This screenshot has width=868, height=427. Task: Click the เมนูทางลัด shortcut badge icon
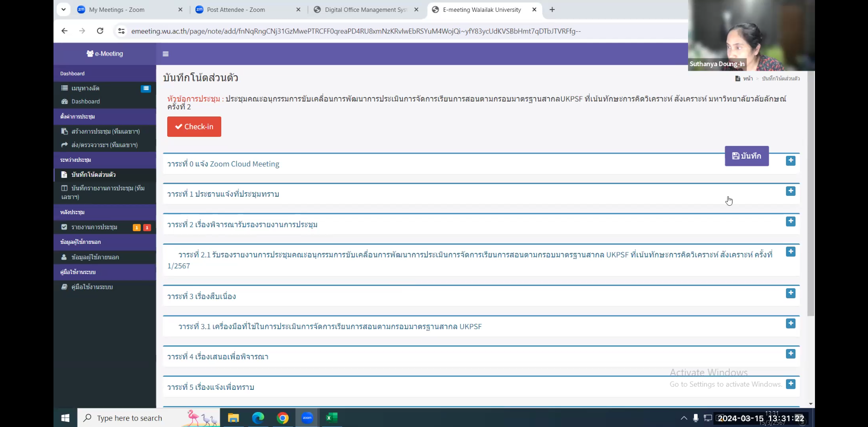coord(145,88)
